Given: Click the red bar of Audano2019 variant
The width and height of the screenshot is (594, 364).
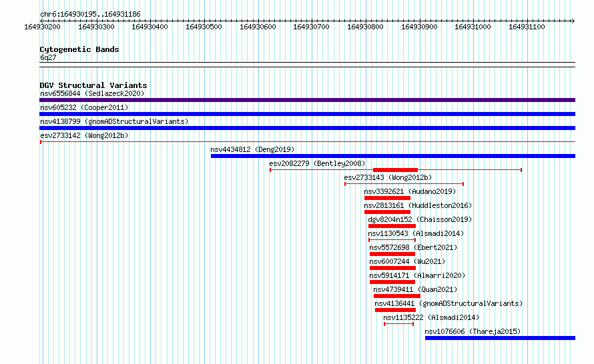Looking at the screenshot, I should tap(387, 198).
